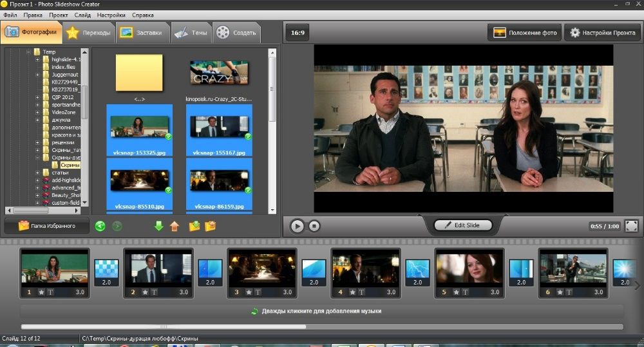The width and height of the screenshot is (644, 347).
Task: Open the Настройки menu
Action: coord(111,15)
